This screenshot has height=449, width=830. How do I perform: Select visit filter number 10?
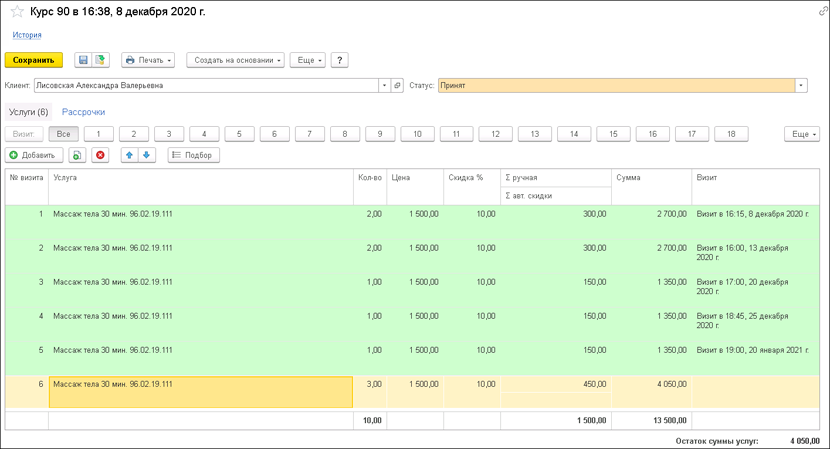(x=417, y=134)
